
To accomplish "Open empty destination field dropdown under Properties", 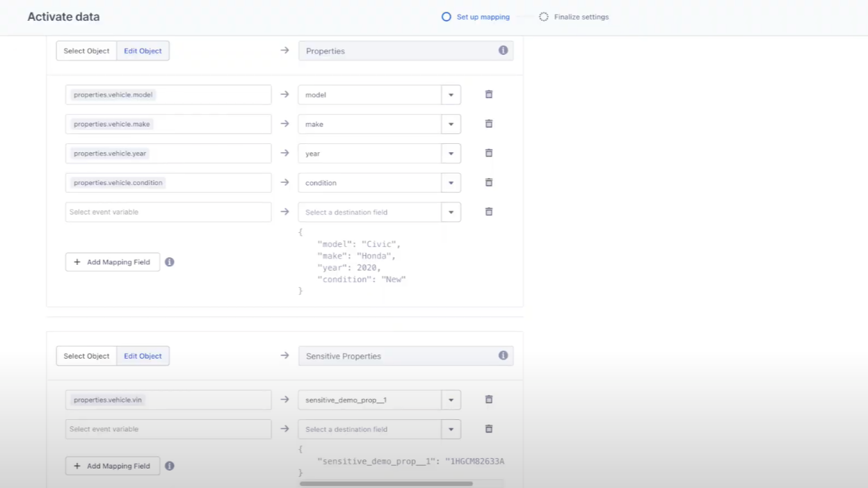I will (451, 212).
